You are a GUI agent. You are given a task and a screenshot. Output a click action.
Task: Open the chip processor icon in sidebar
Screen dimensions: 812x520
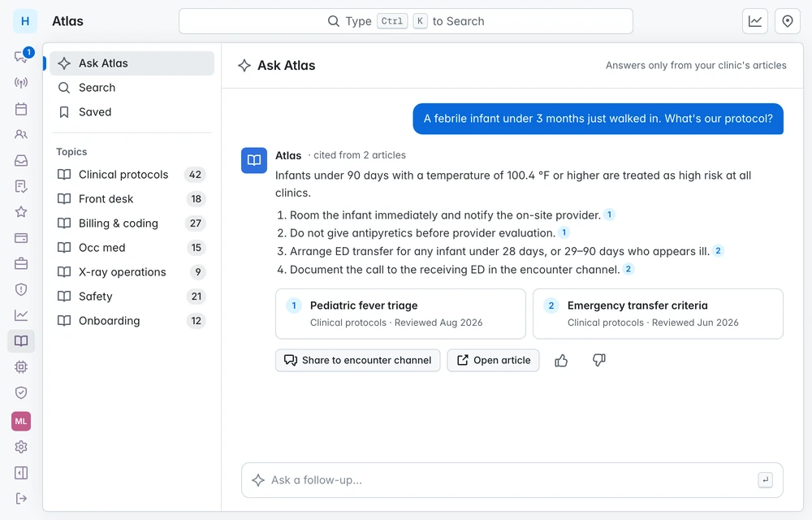[21, 366]
